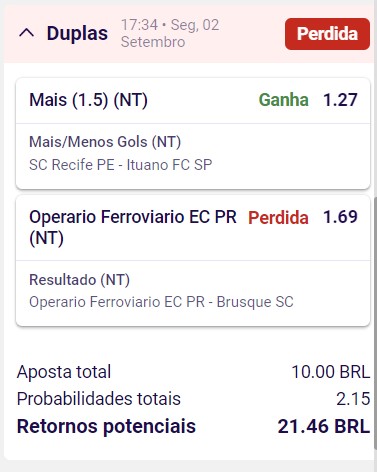The width and height of the screenshot is (377, 472).
Task: Open SC Recife PE - Ituano FC SP match
Action: coord(121,165)
